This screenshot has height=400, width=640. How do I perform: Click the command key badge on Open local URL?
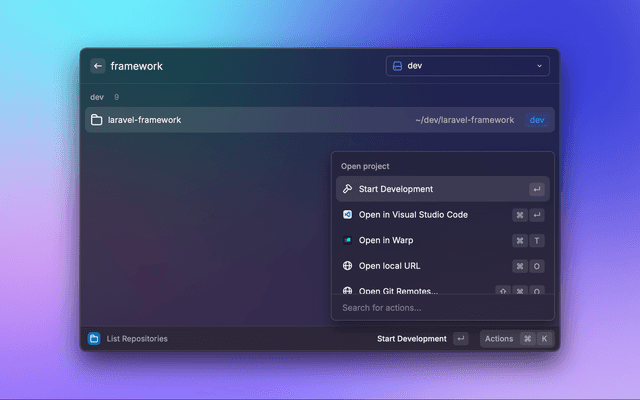[x=520, y=267]
